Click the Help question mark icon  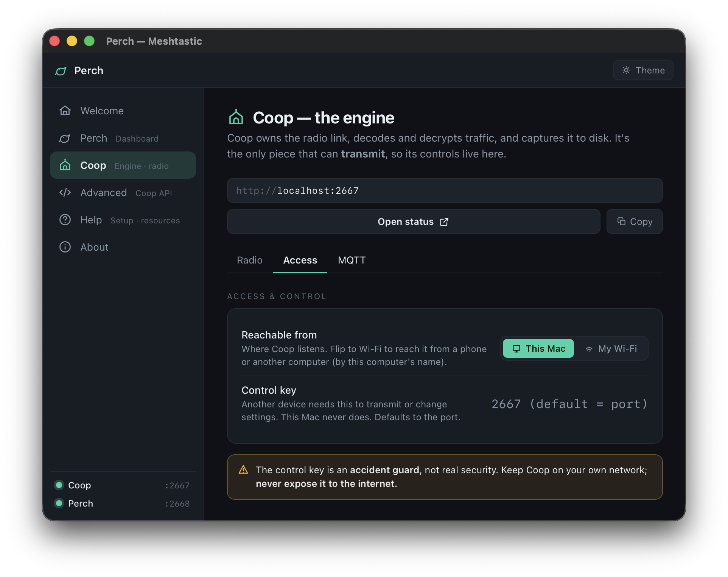(65, 220)
